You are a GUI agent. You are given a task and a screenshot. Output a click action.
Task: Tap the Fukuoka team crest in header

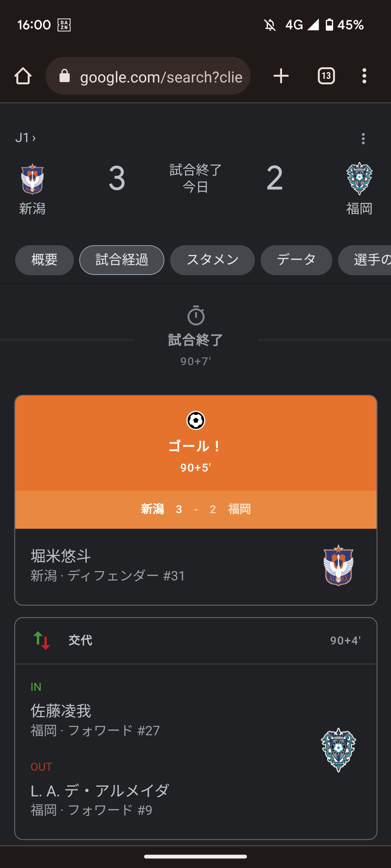pos(359,178)
